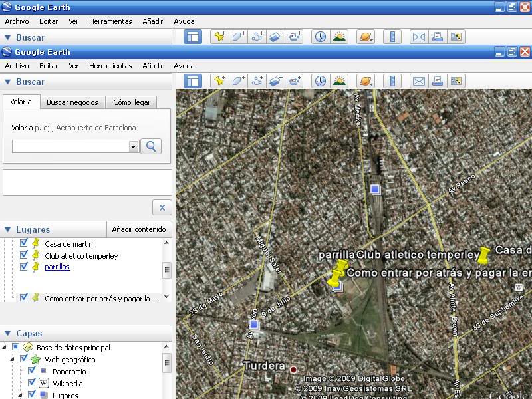Click email envelope icon in front window
Viewport: 532px width, 399px height.
tap(419, 81)
